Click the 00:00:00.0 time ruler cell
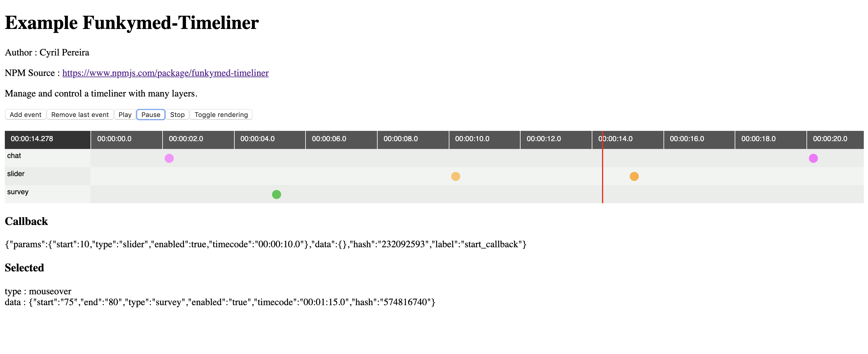This screenshot has width=868, height=354. pos(126,139)
